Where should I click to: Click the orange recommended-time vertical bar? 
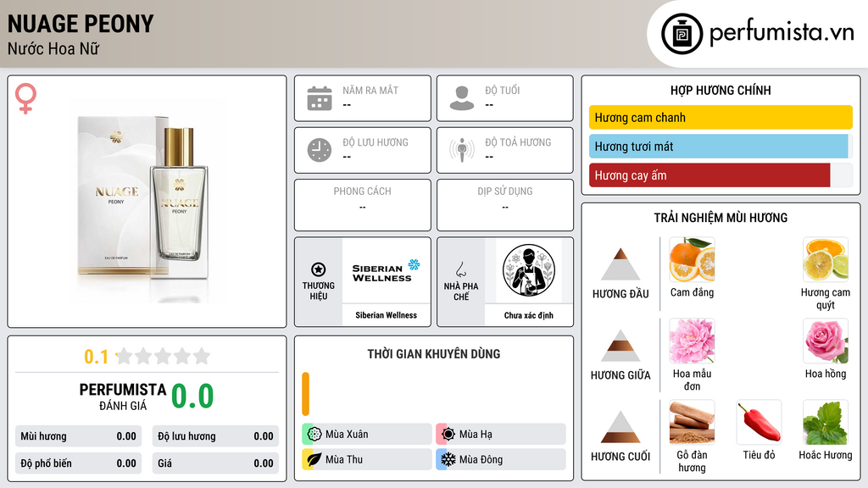point(305,394)
